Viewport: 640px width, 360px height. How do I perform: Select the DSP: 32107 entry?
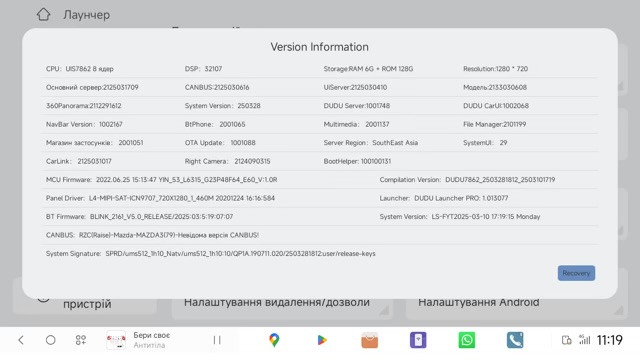tap(203, 69)
